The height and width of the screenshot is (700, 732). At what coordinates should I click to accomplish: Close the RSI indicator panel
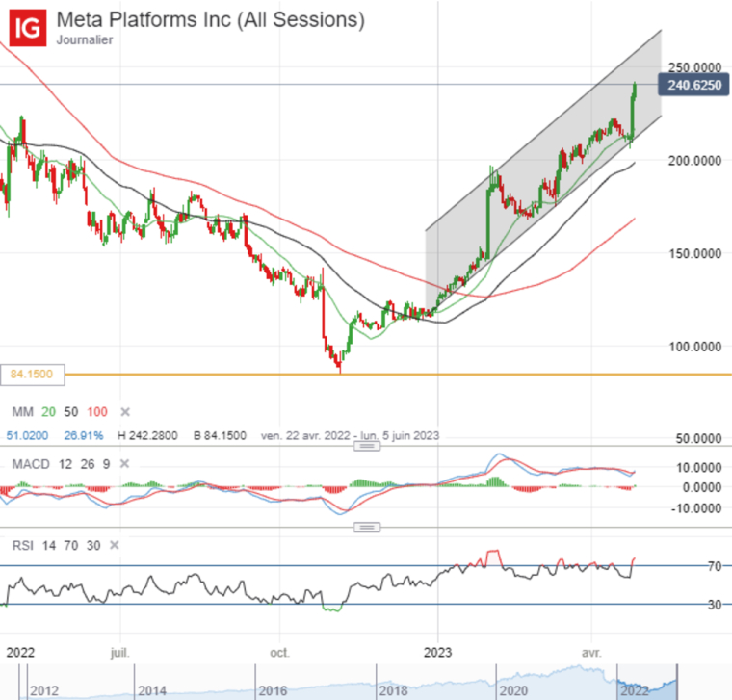click(x=114, y=545)
